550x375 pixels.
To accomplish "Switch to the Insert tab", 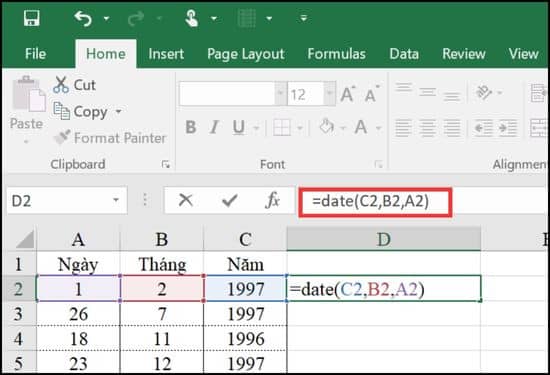I will [166, 54].
